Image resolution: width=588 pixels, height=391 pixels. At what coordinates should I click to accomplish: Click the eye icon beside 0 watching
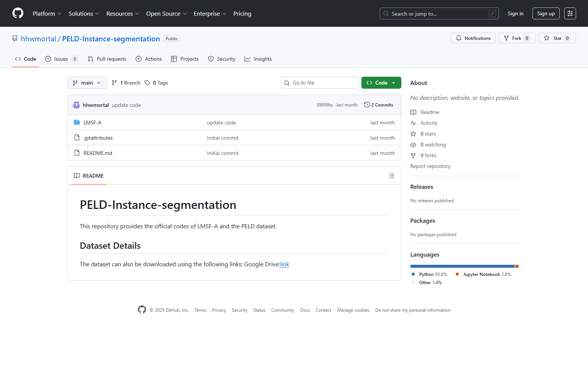(413, 144)
